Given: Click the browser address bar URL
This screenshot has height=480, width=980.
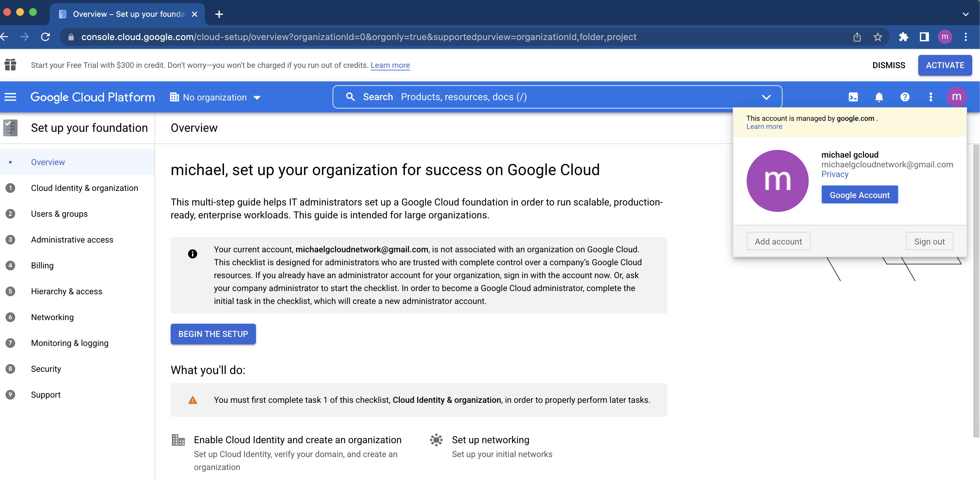Looking at the screenshot, I should pyautogui.click(x=358, y=37).
